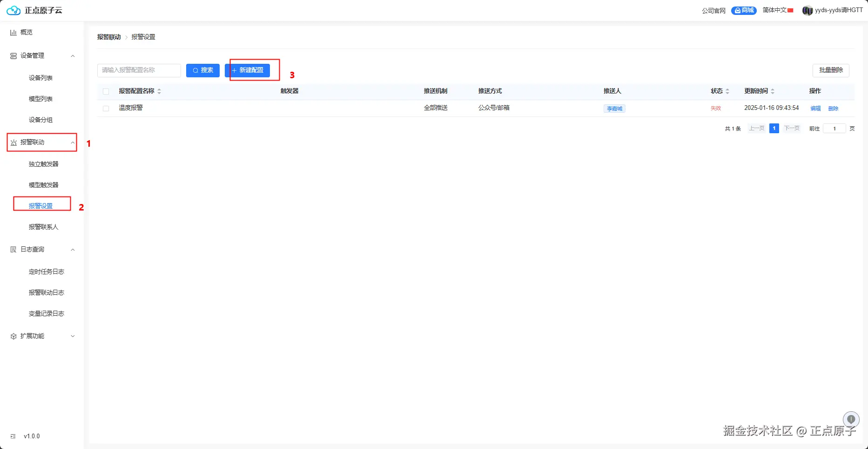Click the v1.0.0 version label
Image resolution: width=868 pixels, height=449 pixels.
pyautogui.click(x=32, y=436)
